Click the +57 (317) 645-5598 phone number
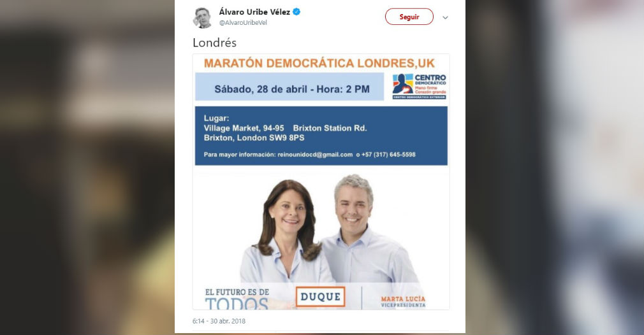The image size is (644, 335). (x=388, y=155)
